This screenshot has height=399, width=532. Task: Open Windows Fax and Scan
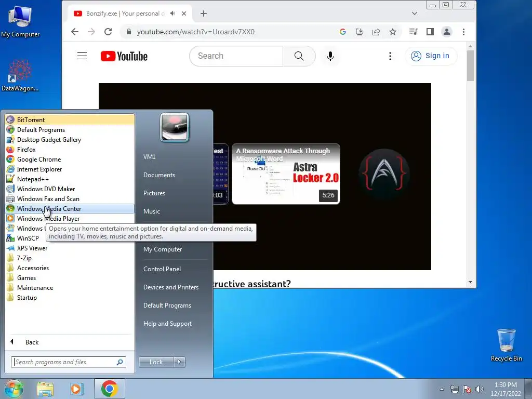70,199
